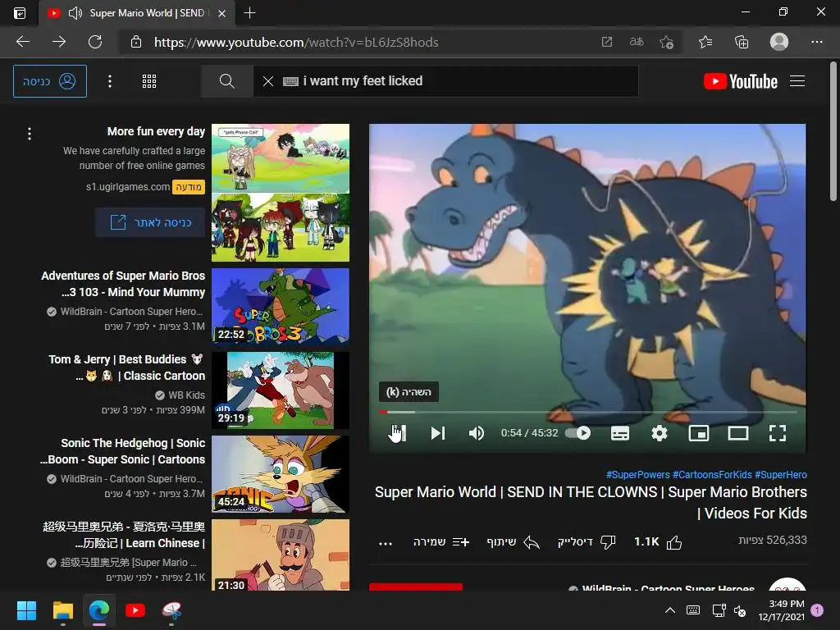Reload the page
The image size is (840, 630).
pos(95,42)
